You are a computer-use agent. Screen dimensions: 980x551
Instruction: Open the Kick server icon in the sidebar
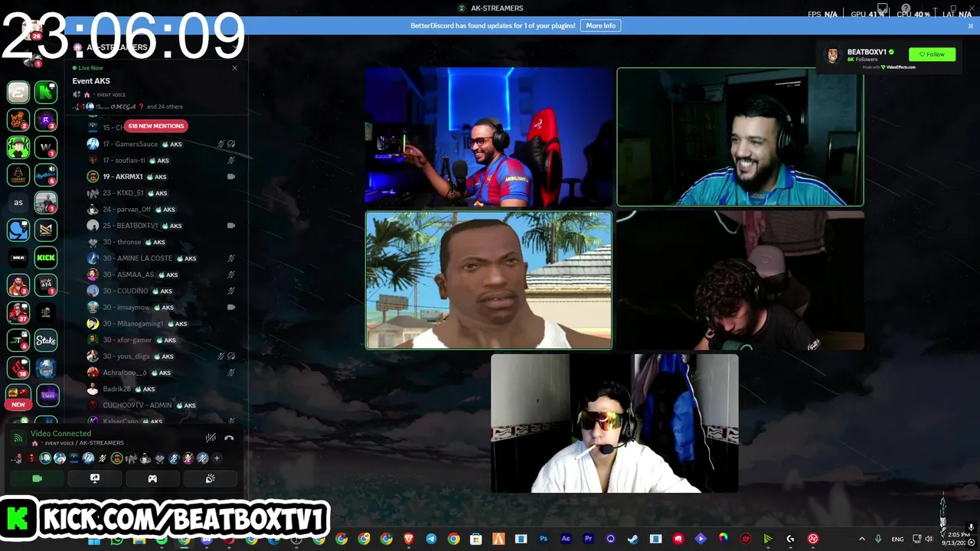pyautogui.click(x=46, y=258)
